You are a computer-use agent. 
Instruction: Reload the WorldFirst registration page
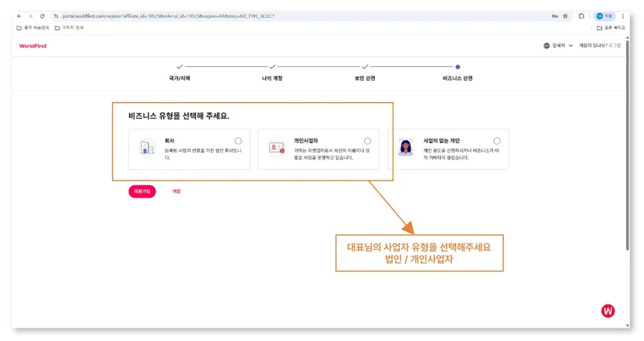42,16
